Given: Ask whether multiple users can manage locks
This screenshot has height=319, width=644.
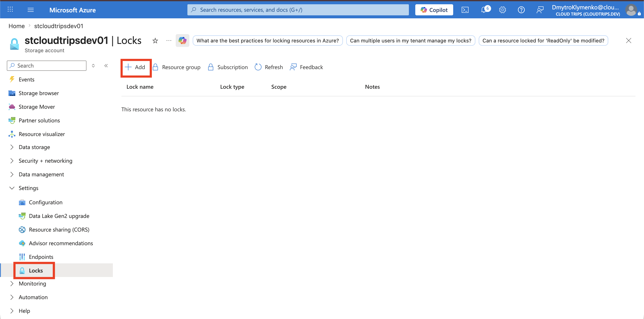Looking at the screenshot, I should 411,41.
